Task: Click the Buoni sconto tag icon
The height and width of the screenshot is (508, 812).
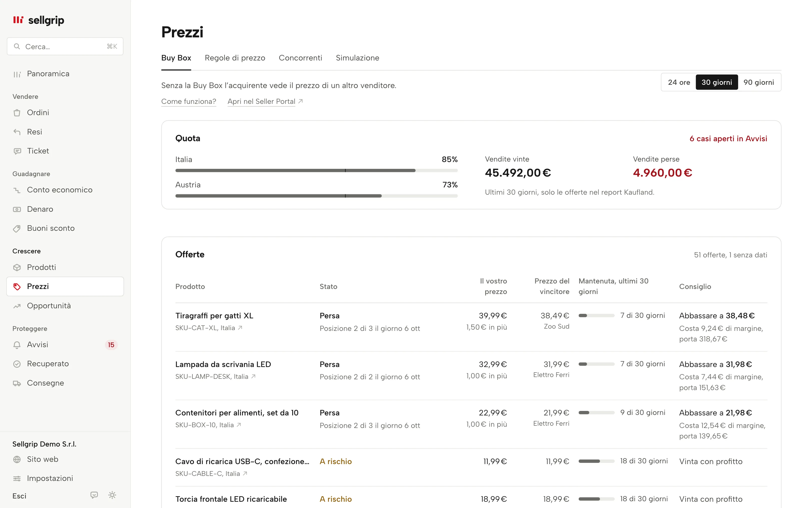Action: point(17,229)
